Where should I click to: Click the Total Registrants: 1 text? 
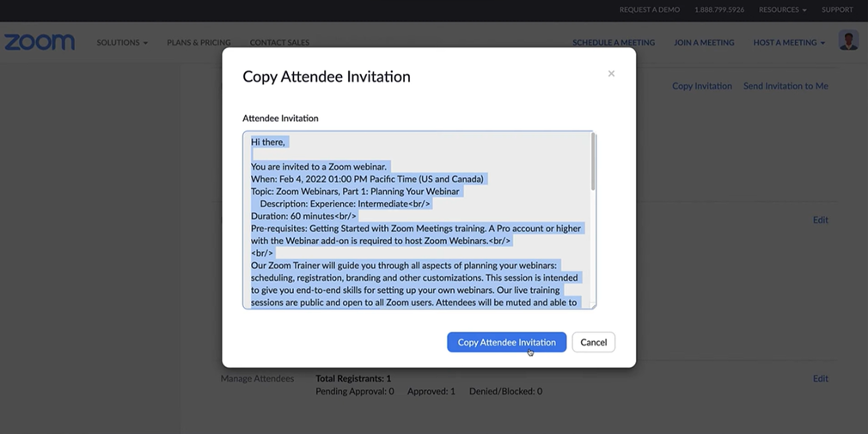353,379
